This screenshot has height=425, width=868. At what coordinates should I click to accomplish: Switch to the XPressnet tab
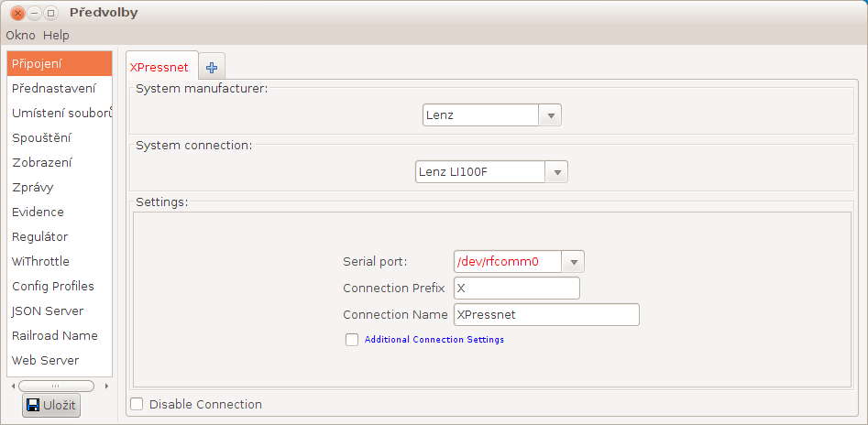coord(159,67)
